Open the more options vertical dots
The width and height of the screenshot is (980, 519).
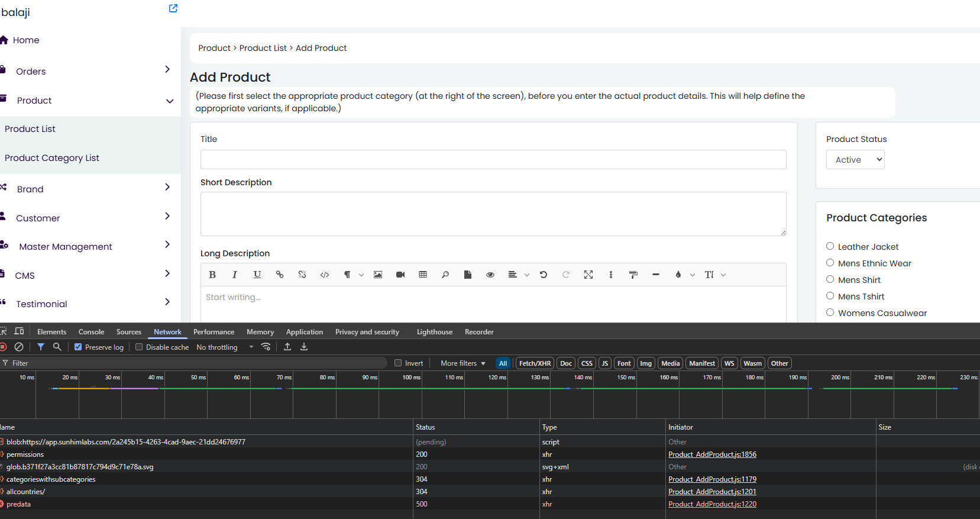coord(611,275)
